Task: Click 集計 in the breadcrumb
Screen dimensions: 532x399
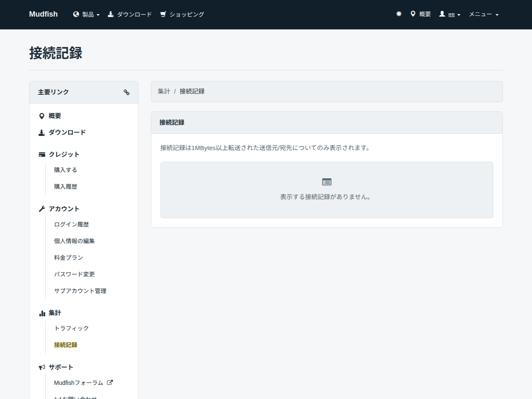Action: (x=164, y=91)
